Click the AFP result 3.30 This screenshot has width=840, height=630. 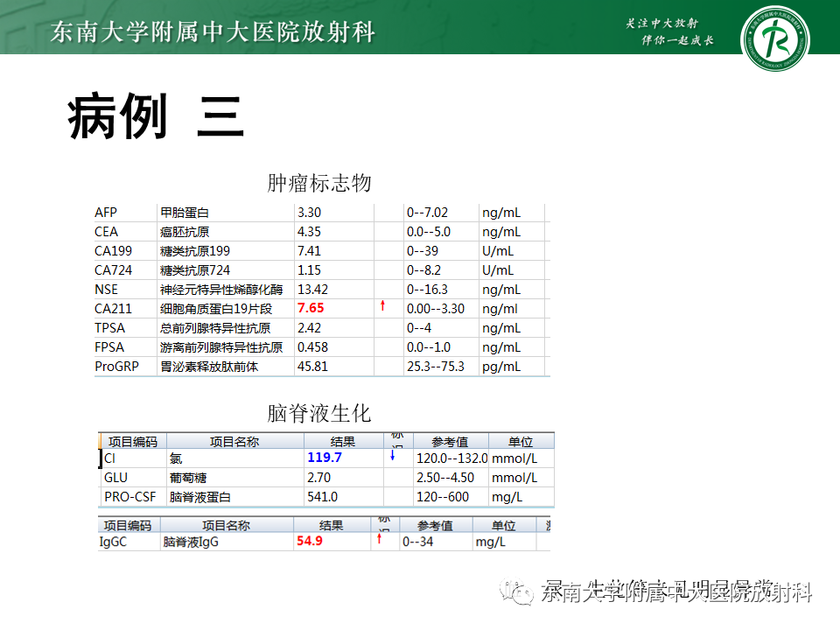point(309,213)
